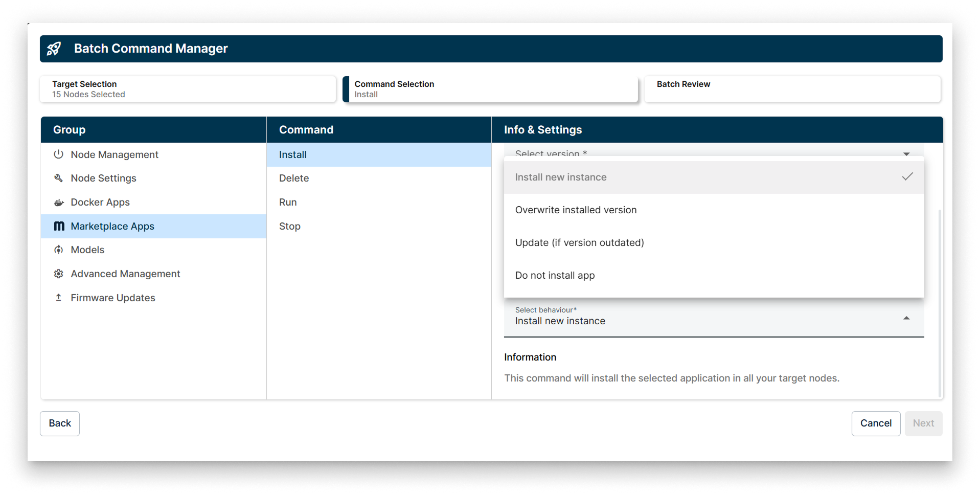Select the power icon beside Node Management
The width and height of the screenshot is (980, 494).
pos(58,154)
